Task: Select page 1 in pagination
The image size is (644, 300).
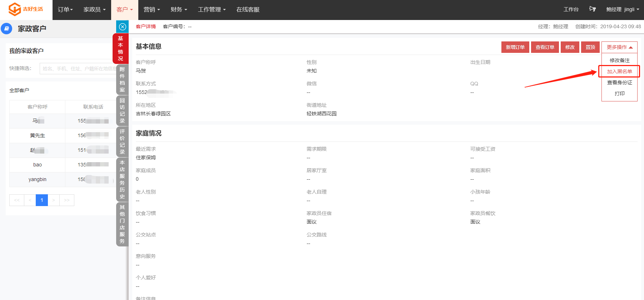Action: tap(42, 200)
